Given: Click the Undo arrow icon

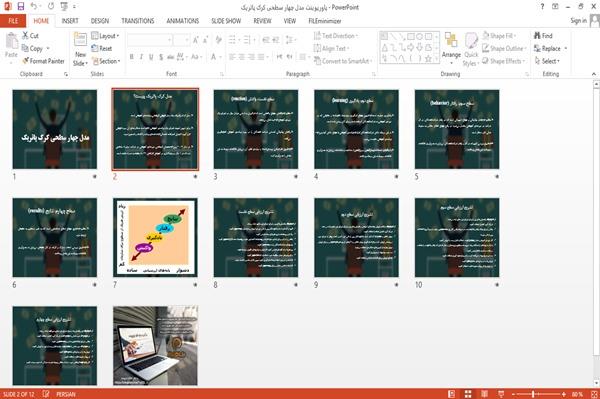Looking at the screenshot, I should (34, 7).
